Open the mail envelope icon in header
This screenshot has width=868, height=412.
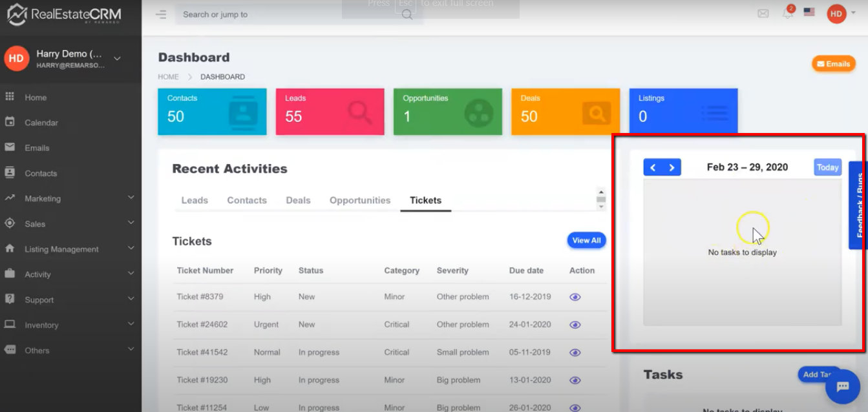click(763, 14)
